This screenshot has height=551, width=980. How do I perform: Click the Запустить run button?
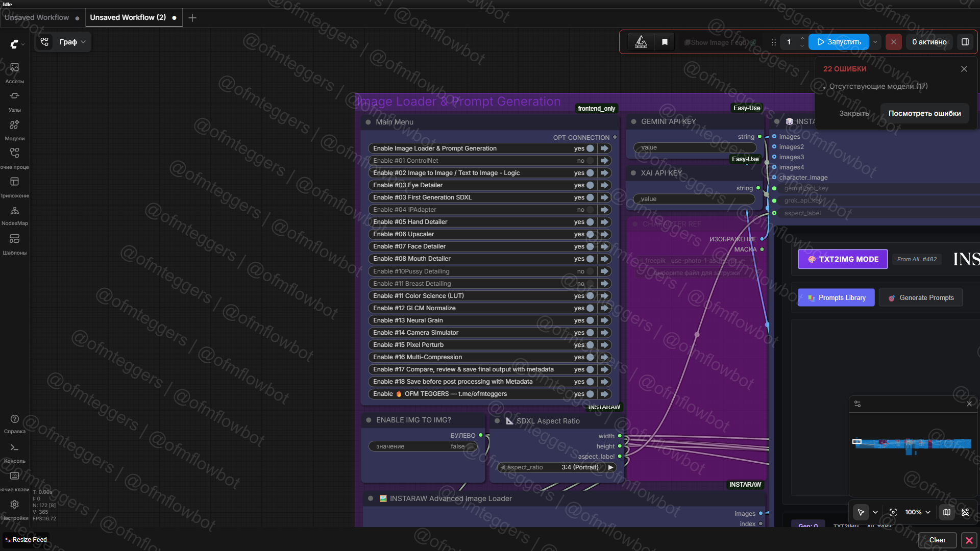point(839,42)
